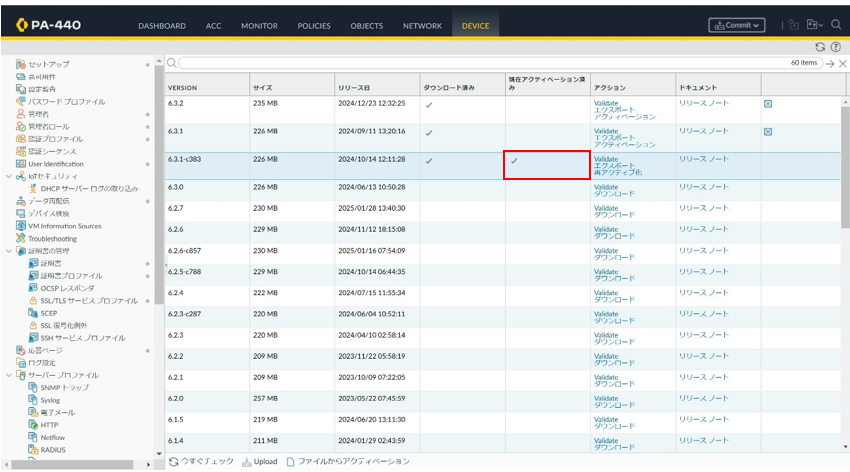Image resolution: width=850 pixels, height=472 pixels.
Task: Open リリース ノート for version 6.2.7
Action: click(704, 208)
